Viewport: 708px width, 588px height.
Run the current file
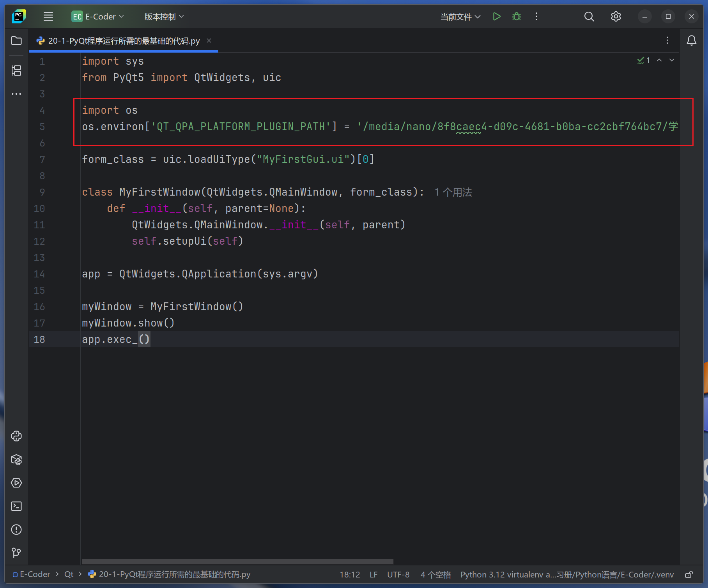(496, 16)
